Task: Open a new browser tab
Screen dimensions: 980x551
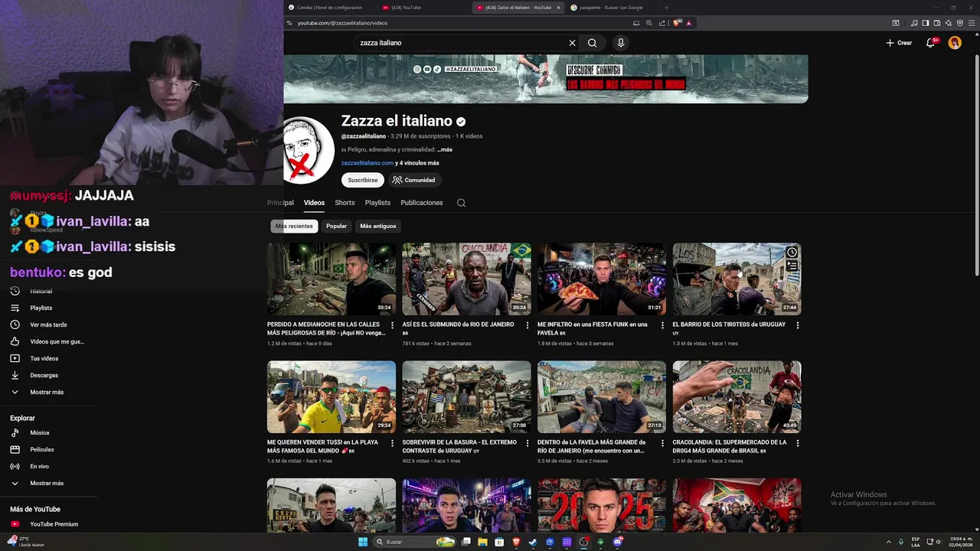Action: pyautogui.click(x=666, y=8)
